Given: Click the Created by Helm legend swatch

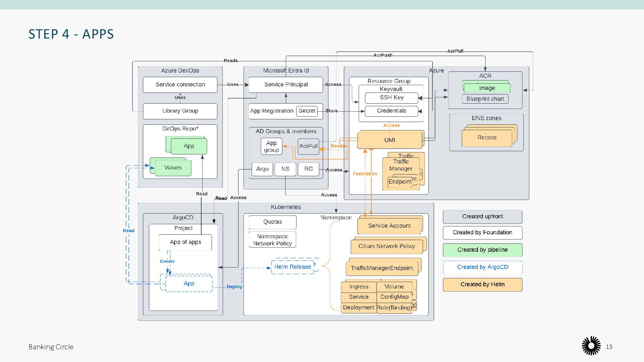Looking at the screenshot, I should click(x=482, y=284).
